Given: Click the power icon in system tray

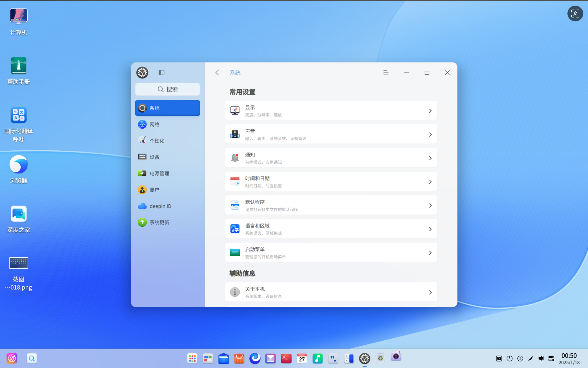Looking at the screenshot, I should point(509,358).
